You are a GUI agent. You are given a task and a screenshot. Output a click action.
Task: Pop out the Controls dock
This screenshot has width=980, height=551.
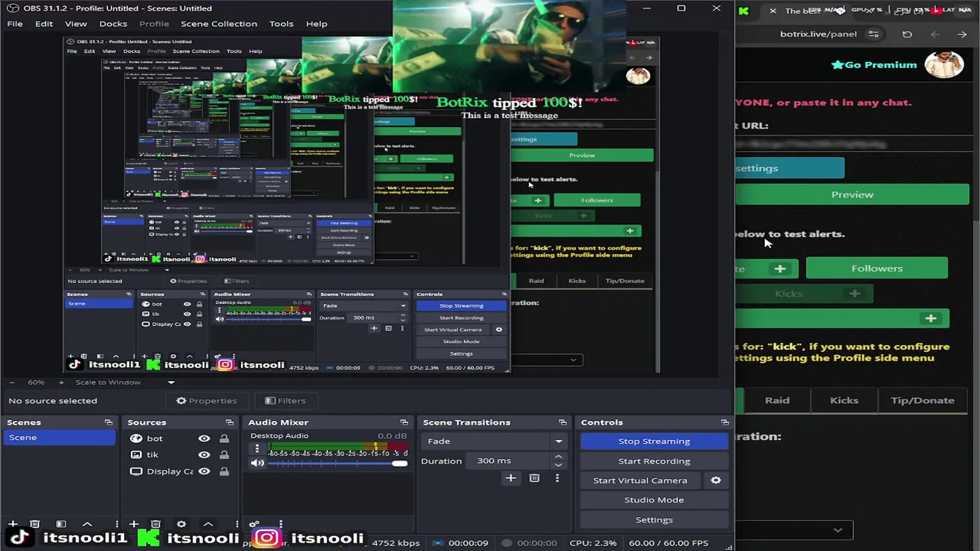point(724,422)
